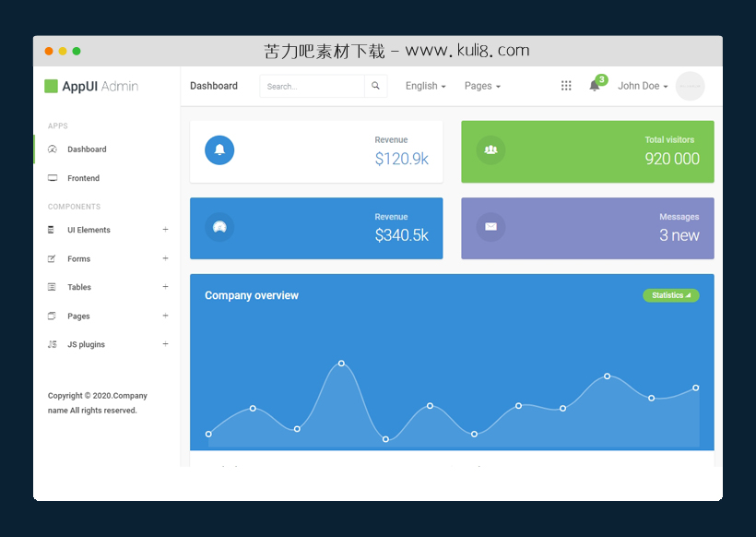756x537 pixels.
Task: Click the visitors icon on green card
Action: coord(490,149)
